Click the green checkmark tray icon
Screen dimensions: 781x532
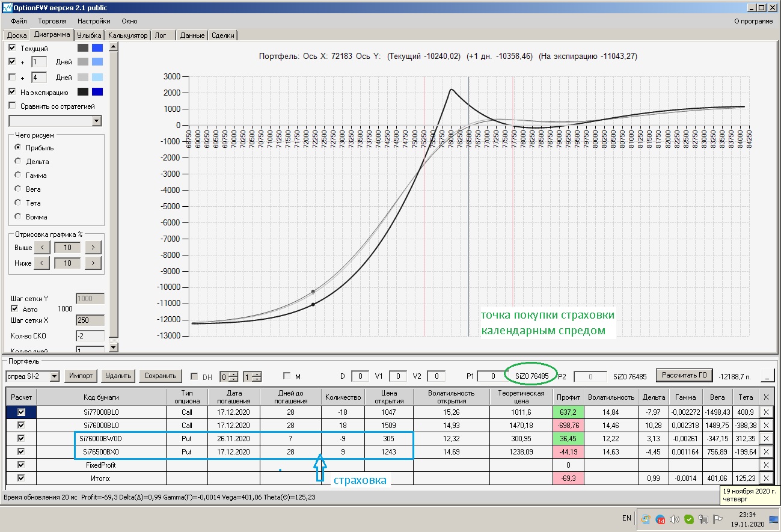688,519
